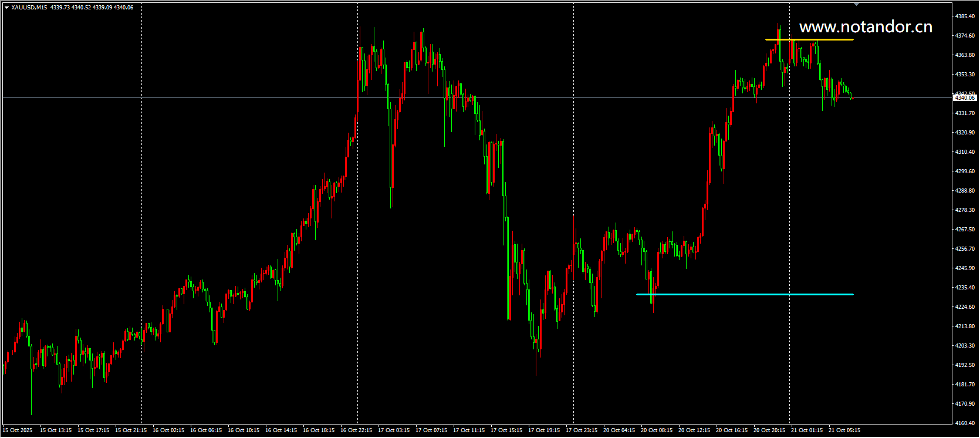Click the 16 Oct 22:15 time label
The image size is (980, 438).
coord(356,430)
